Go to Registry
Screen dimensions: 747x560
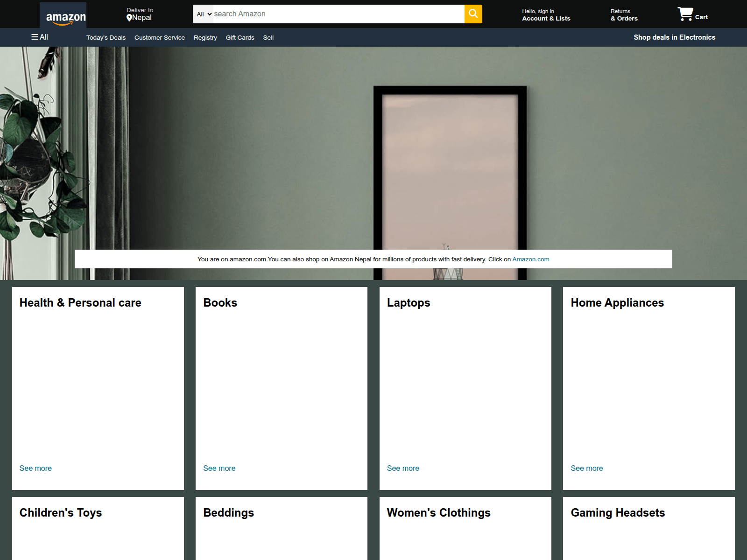click(205, 38)
